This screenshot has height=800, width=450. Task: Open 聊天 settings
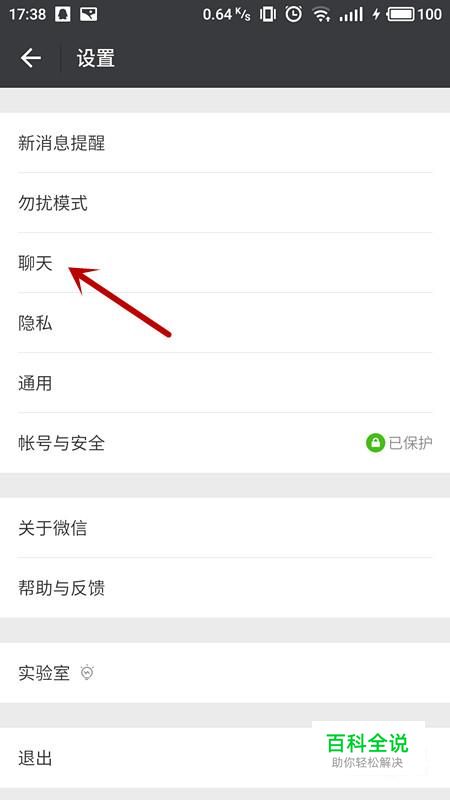[x=225, y=263]
